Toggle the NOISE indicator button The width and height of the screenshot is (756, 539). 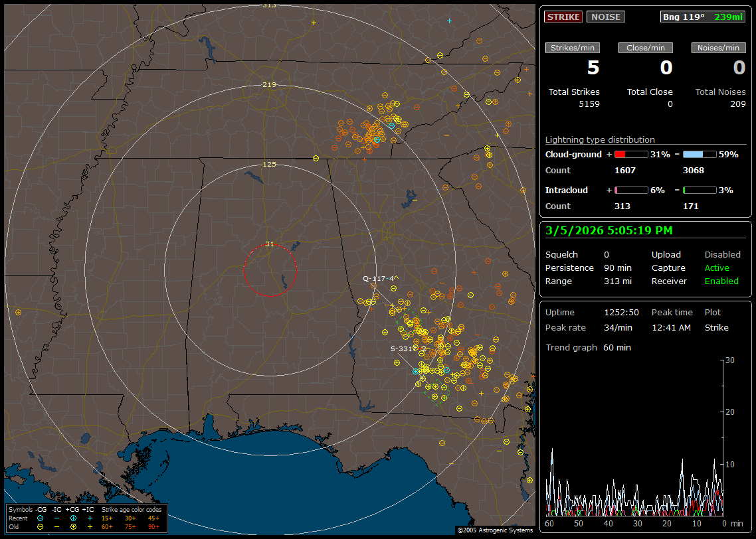tap(605, 17)
